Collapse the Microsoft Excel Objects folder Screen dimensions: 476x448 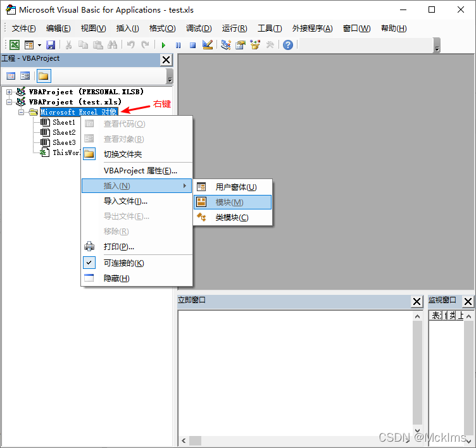pos(21,112)
